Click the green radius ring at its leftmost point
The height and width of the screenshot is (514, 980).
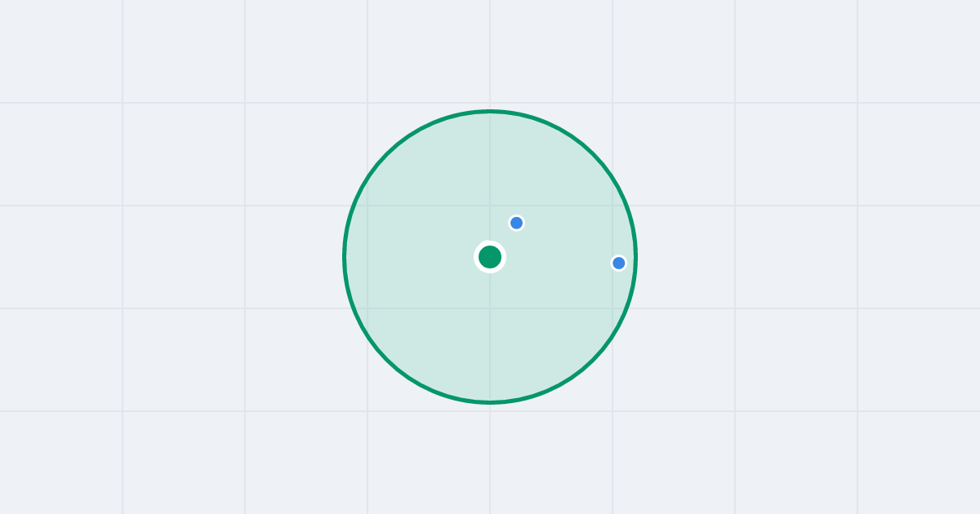tap(344, 257)
